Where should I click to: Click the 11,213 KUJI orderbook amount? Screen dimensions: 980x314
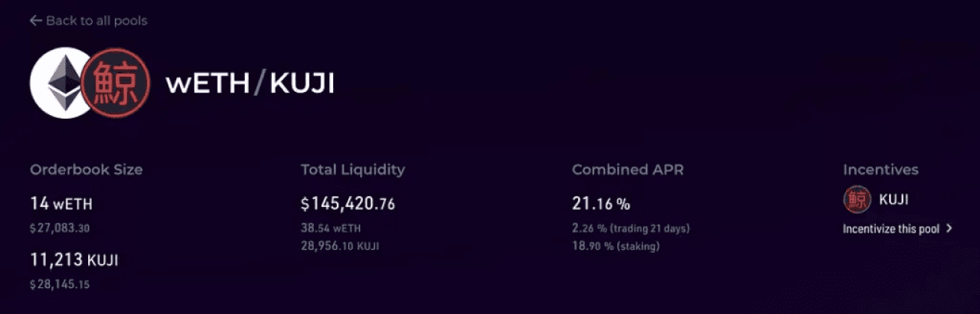pyautogui.click(x=74, y=260)
